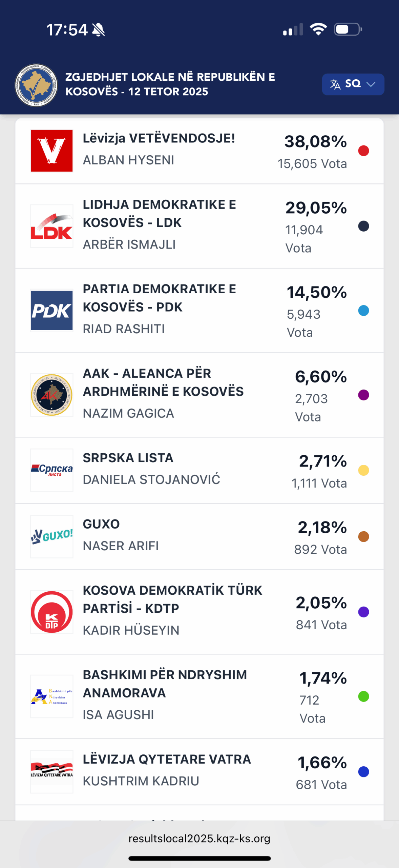Viewport: 399px width, 868px height.
Task: Tap the Kosovo election commission logo
Action: [36, 85]
